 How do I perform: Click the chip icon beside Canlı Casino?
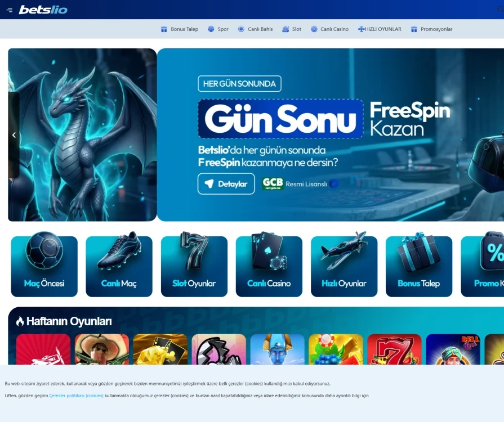point(314,29)
